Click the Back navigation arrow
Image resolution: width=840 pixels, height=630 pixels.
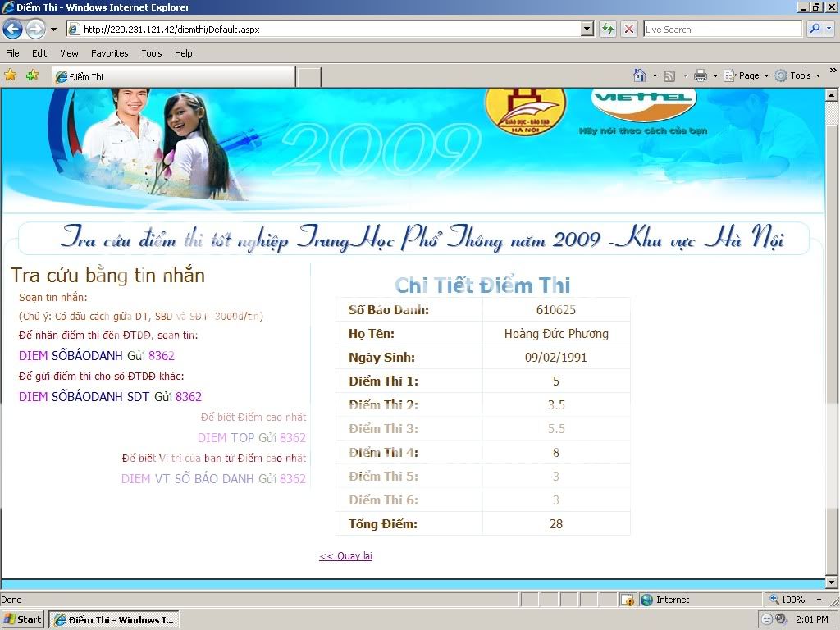tap(13, 29)
